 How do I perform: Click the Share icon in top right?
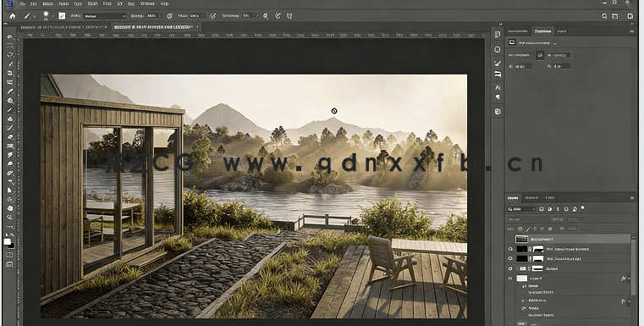(630, 16)
